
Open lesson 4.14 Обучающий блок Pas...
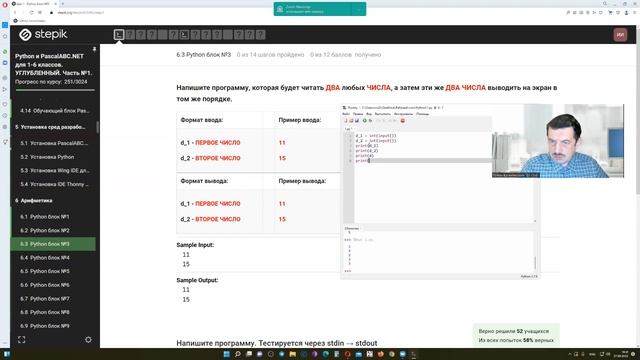tap(55, 111)
